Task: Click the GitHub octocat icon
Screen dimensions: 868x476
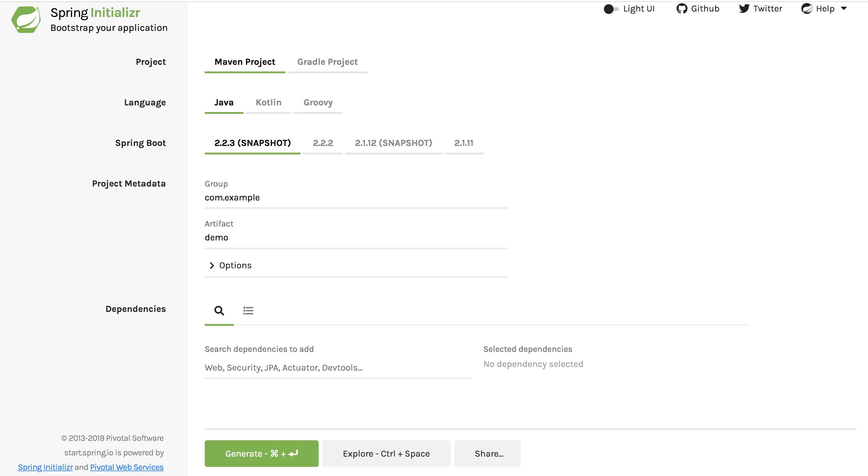Action: click(x=682, y=9)
